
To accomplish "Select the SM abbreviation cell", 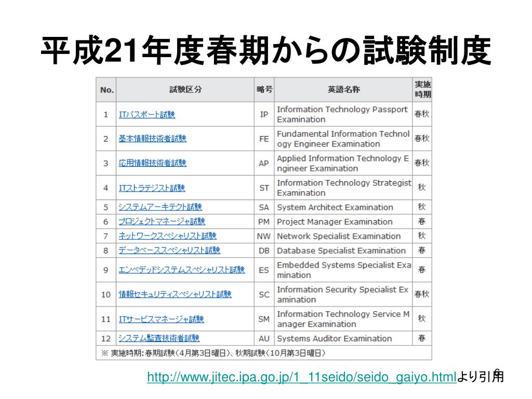I will point(264,320).
